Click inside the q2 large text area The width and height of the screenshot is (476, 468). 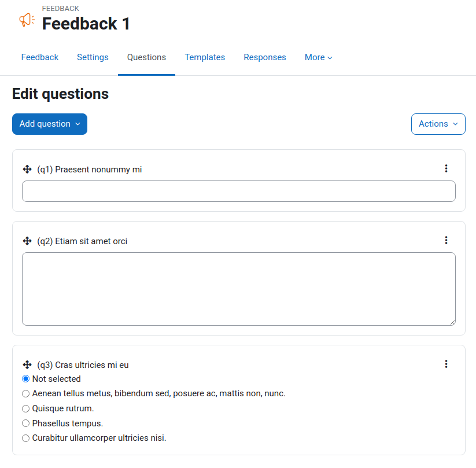click(x=239, y=289)
